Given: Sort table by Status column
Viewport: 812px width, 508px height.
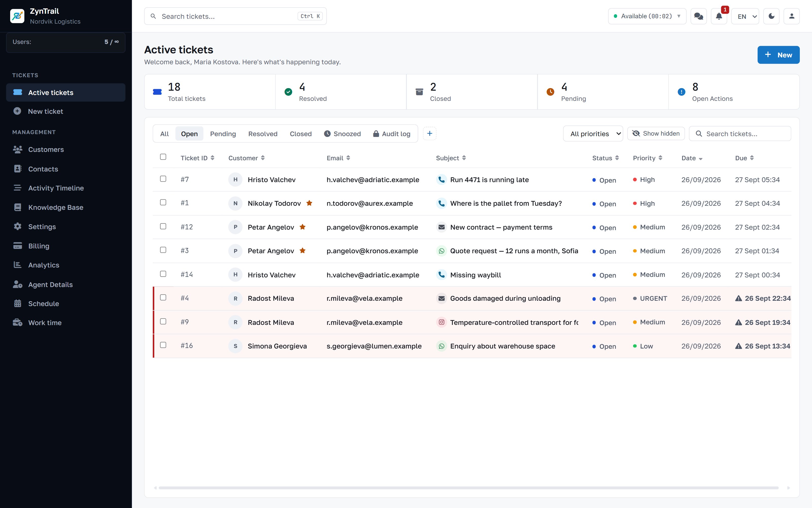Looking at the screenshot, I should 605,158.
